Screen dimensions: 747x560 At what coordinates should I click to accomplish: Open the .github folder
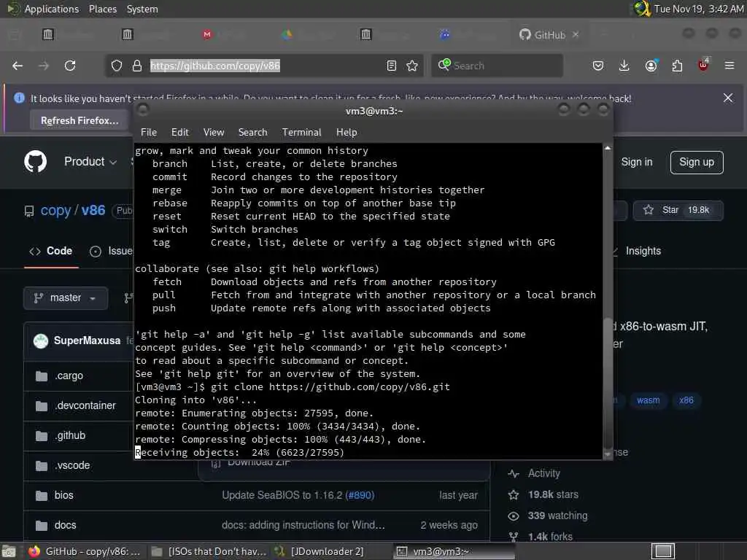click(x=70, y=436)
